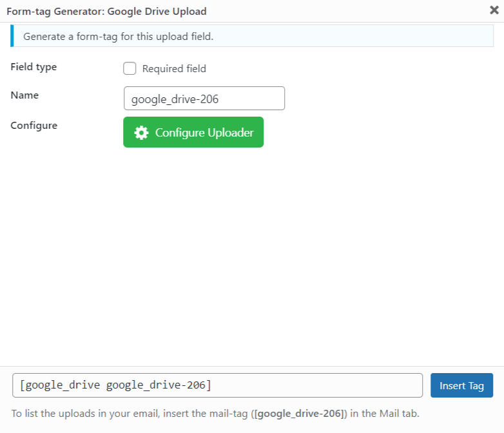Click the Configure label

[34, 126]
